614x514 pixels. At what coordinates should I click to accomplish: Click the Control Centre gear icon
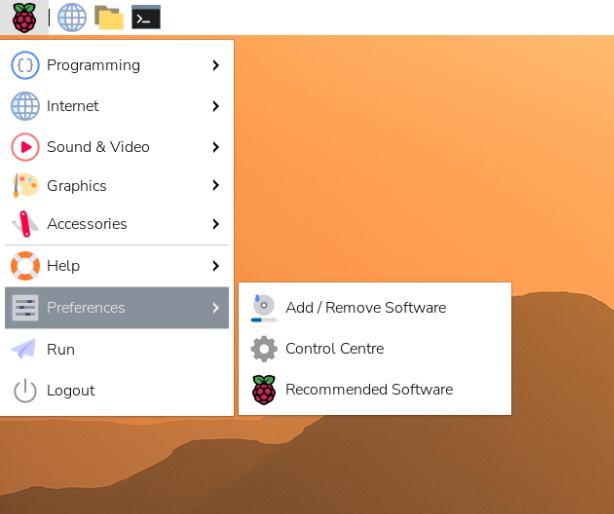click(x=264, y=349)
